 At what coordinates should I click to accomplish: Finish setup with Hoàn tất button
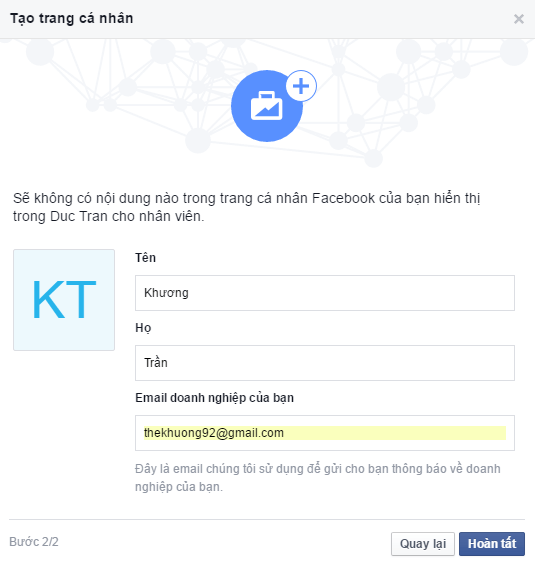click(x=492, y=543)
